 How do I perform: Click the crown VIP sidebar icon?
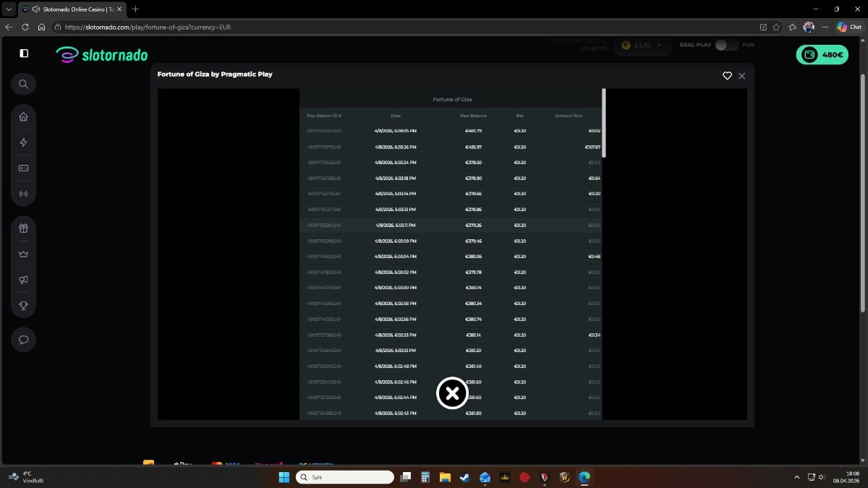pyautogui.click(x=23, y=254)
